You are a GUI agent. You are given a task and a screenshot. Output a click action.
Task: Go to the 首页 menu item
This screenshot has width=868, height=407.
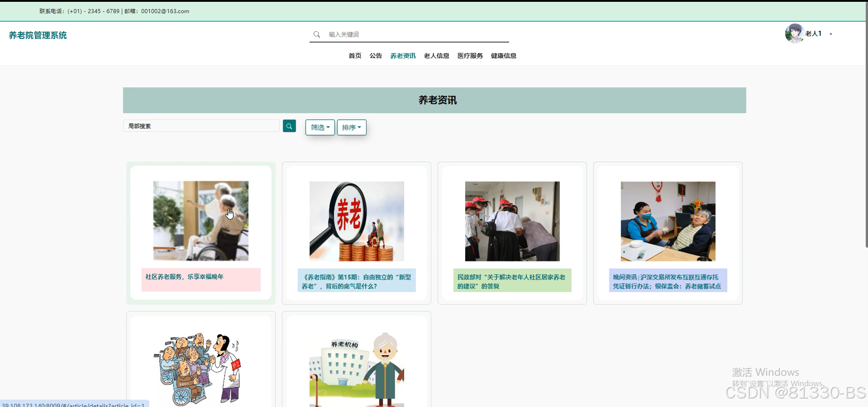point(355,56)
